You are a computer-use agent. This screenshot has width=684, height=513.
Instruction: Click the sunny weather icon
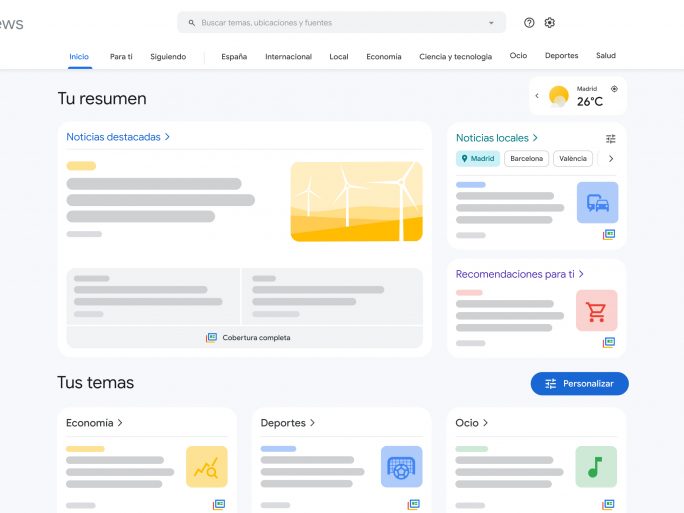pyautogui.click(x=558, y=96)
